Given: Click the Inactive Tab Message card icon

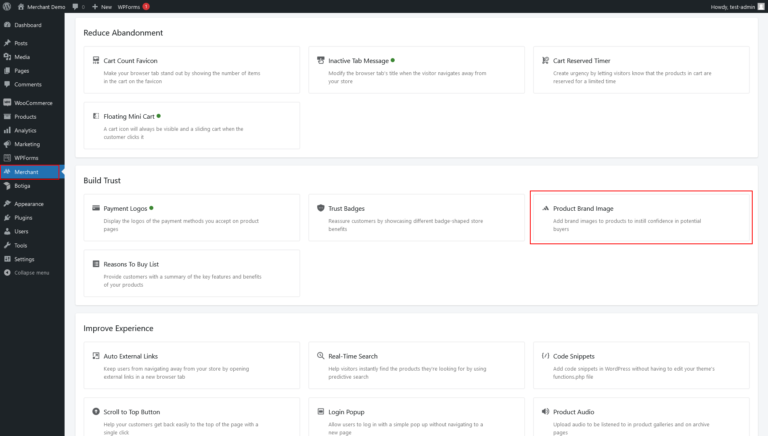Looking at the screenshot, I should pyautogui.click(x=321, y=60).
